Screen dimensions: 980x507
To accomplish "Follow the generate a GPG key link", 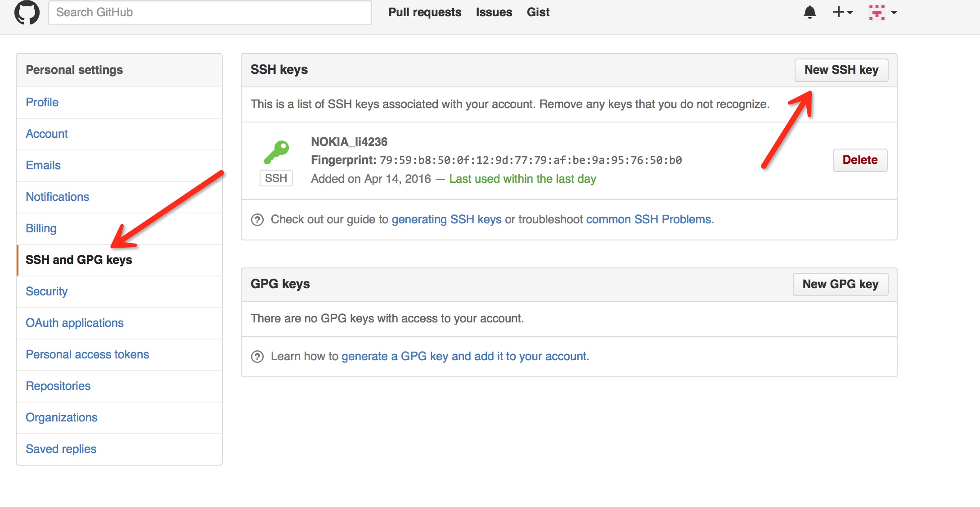I will pyautogui.click(x=464, y=356).
